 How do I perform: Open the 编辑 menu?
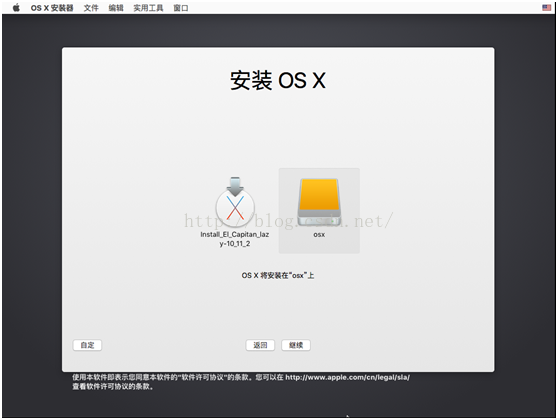click(x=116, y=8)
